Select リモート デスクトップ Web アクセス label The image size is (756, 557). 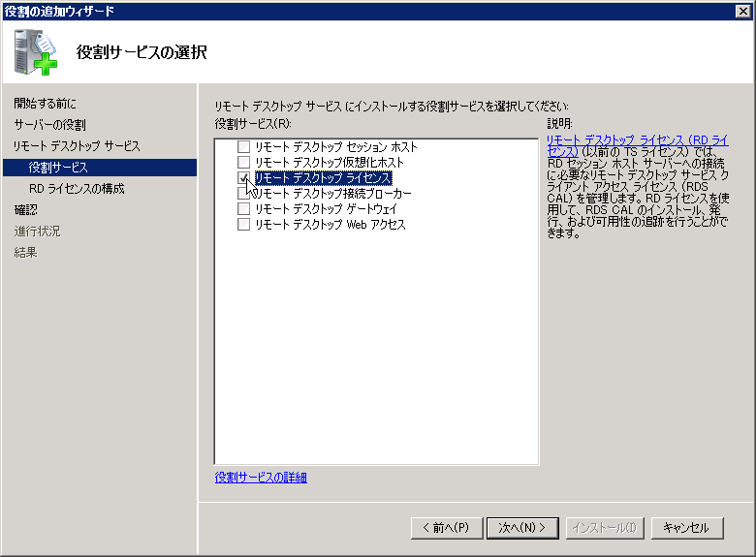tap(331, 224)
